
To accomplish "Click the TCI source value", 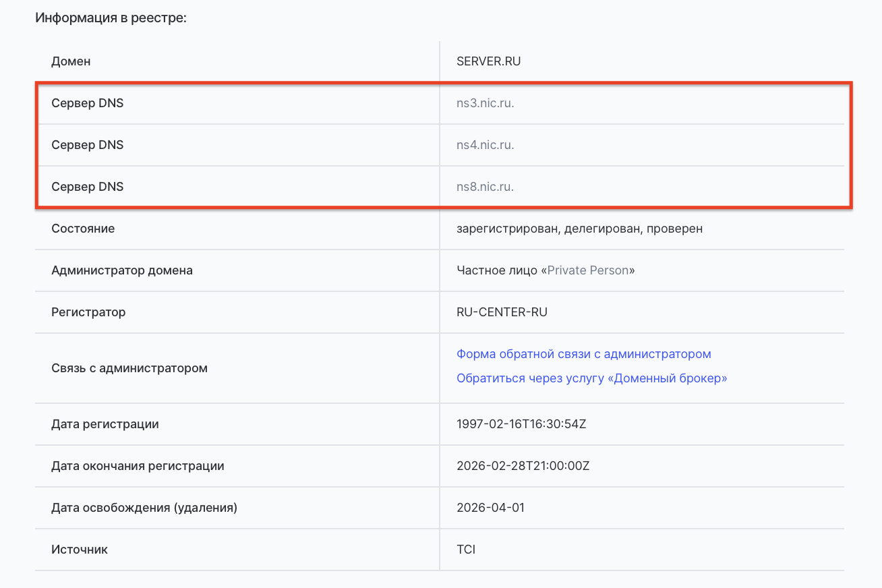I will coord(465,550).
